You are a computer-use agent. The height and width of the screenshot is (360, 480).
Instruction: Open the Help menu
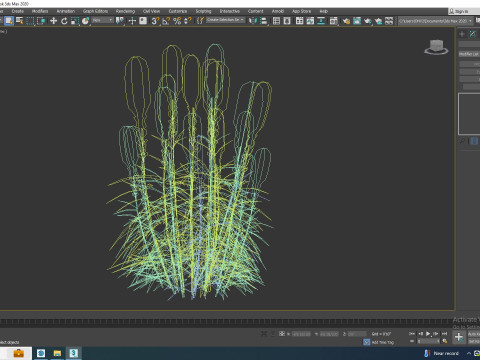[324, 11]
